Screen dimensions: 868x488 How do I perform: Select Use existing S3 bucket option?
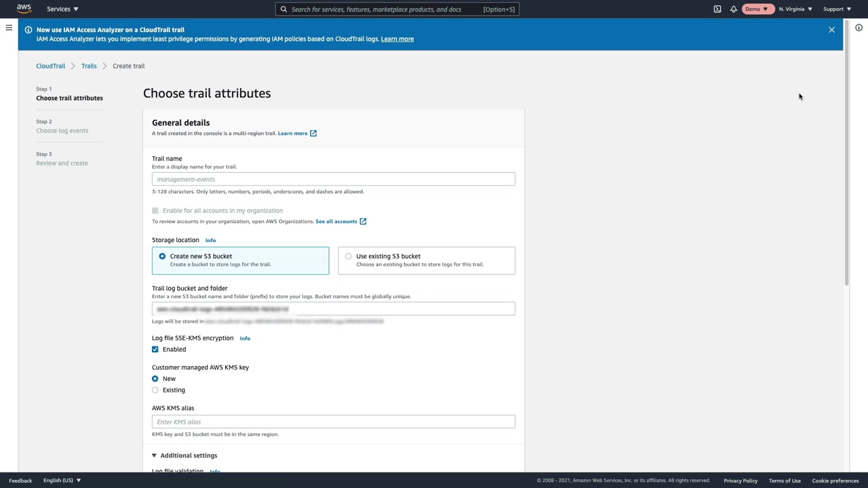[426, 260]
